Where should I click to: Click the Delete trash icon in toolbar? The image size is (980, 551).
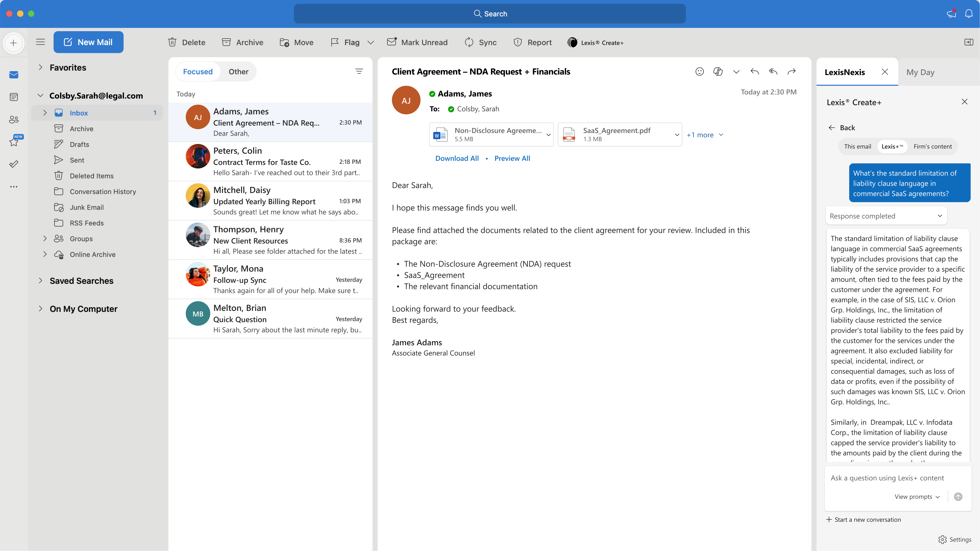[172, 42]
